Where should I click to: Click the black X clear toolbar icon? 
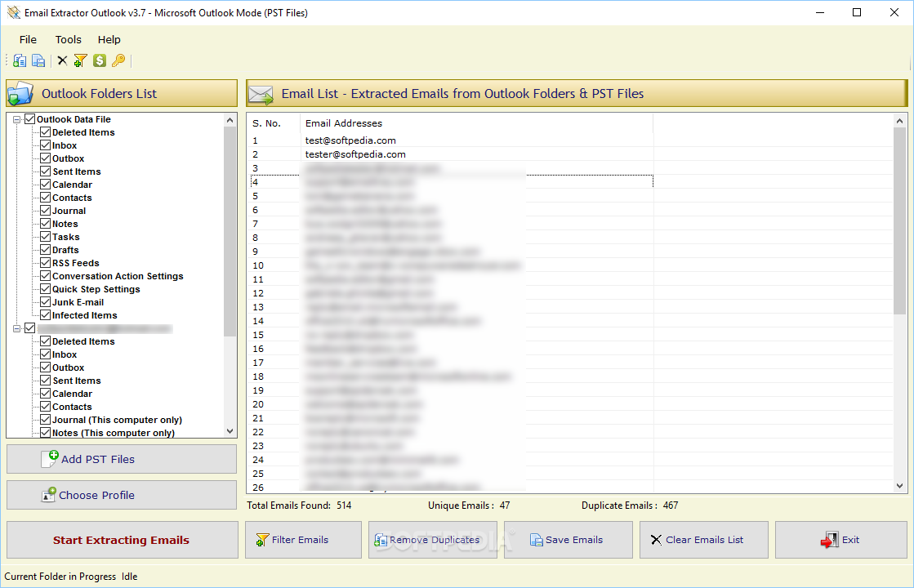[x=62, y=60]
